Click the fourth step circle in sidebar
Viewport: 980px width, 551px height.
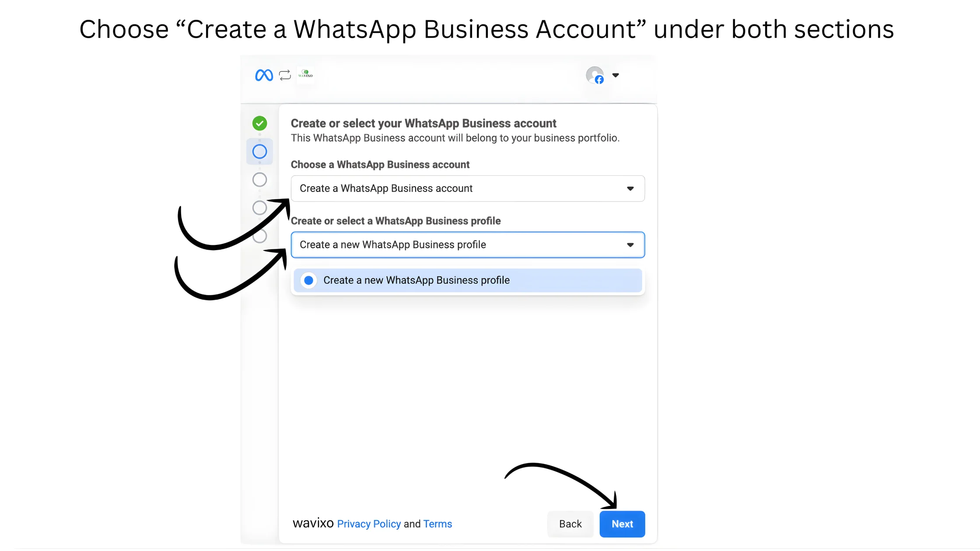tap(259, 208)
